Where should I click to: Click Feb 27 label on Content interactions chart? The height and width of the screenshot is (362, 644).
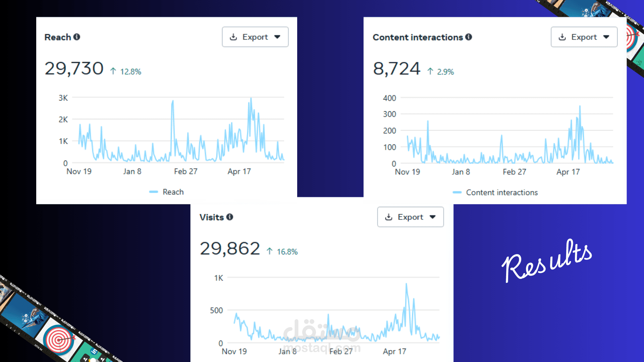pos(514,172)
